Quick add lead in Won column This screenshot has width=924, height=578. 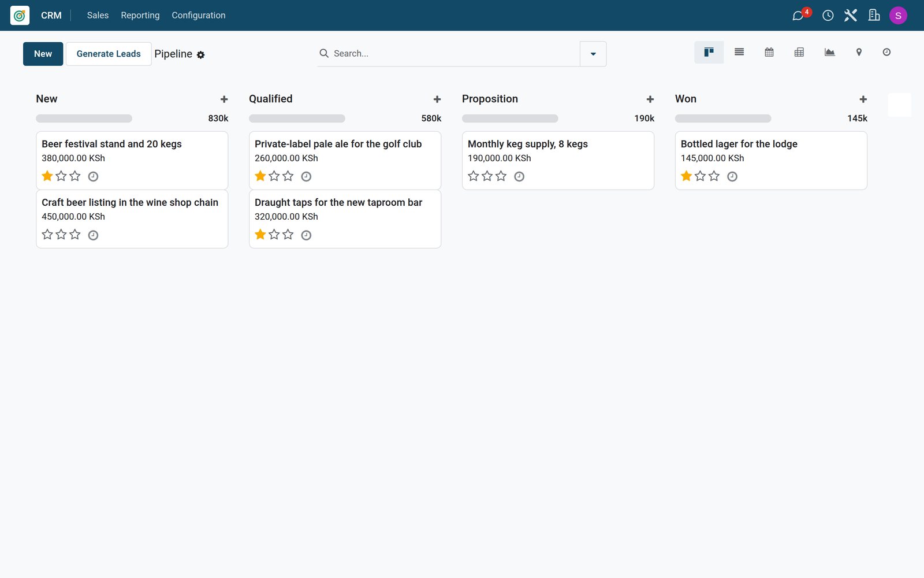click(x=863, y=99)
